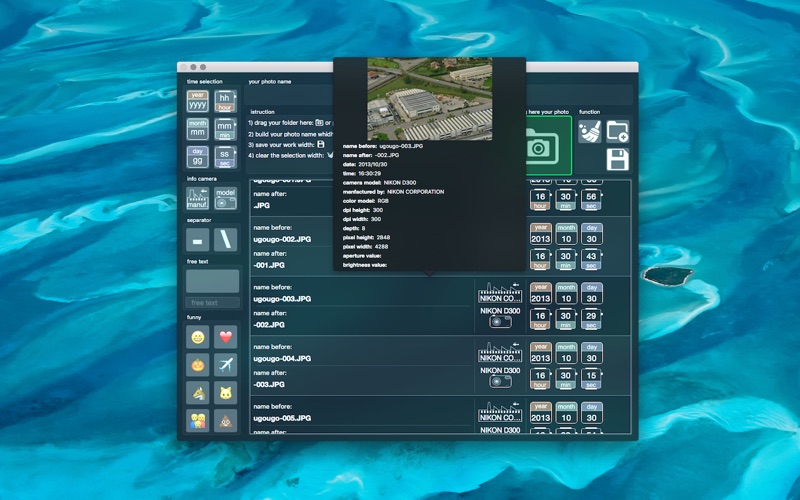Save with the floppy disk icon
This screenshot has height=500, width=800.
click(x=617, y=159)
